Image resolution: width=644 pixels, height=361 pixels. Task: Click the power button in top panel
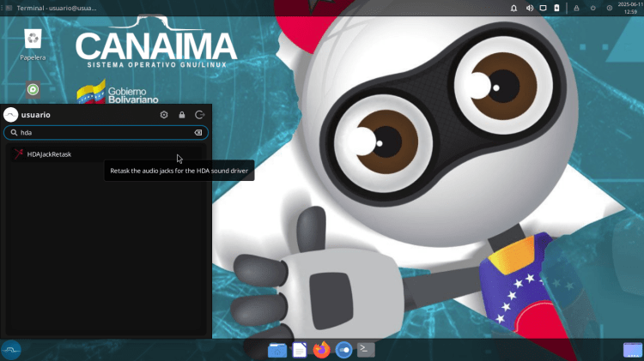point(592,8)
